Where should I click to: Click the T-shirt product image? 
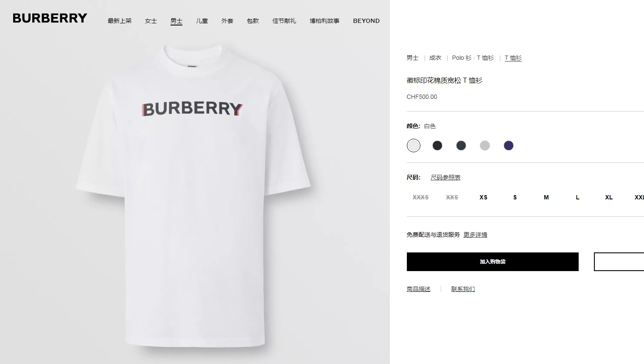coord(193,195)
